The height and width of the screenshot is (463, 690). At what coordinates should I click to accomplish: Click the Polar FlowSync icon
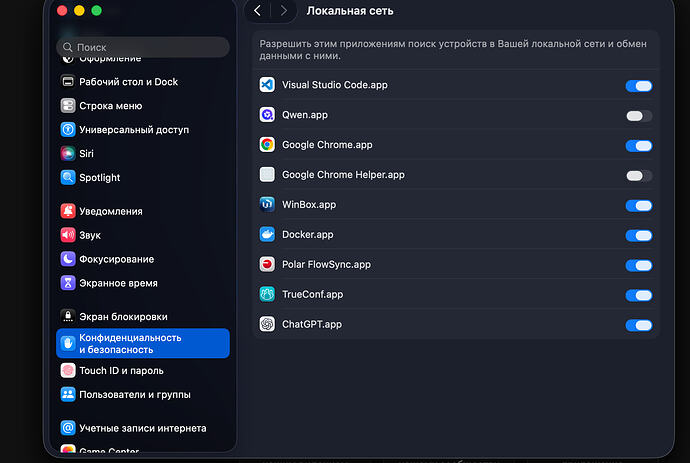pyautogui.click(x=267, y=264)
